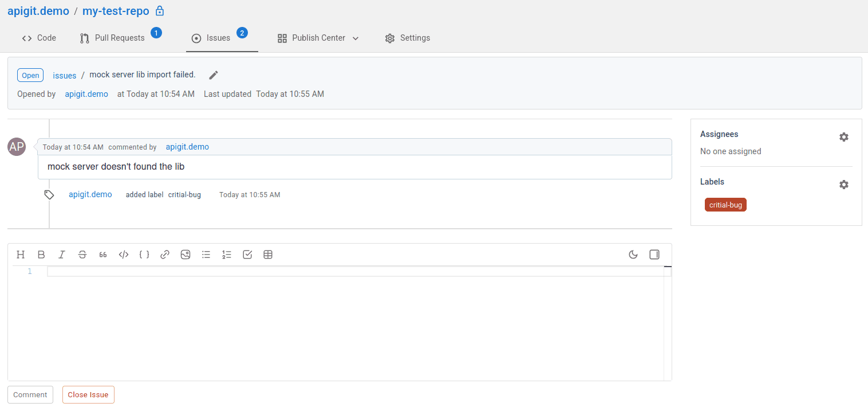Image resolution: width=868 pixels, height=411 pixels.
Task: Click the critial-bug label chip
Action: 725,205
